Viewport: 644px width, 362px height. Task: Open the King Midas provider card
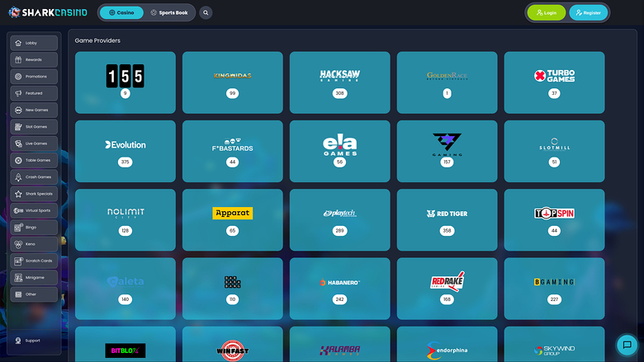(233, 82)
